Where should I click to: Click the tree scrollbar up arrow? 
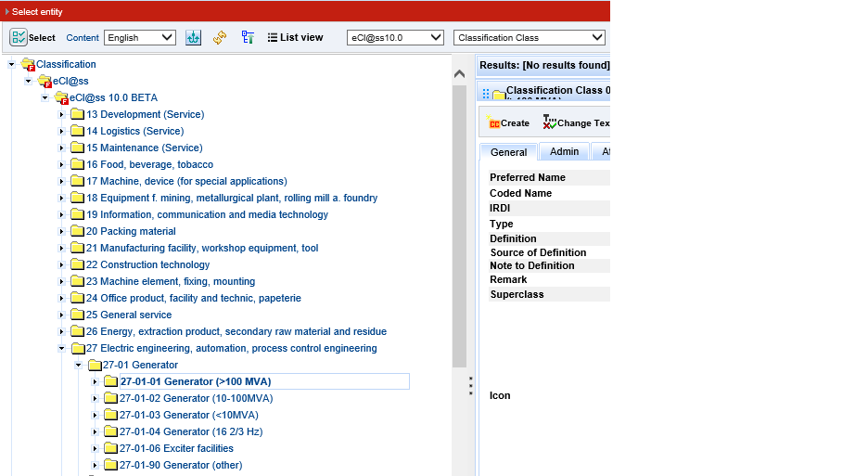459,73
